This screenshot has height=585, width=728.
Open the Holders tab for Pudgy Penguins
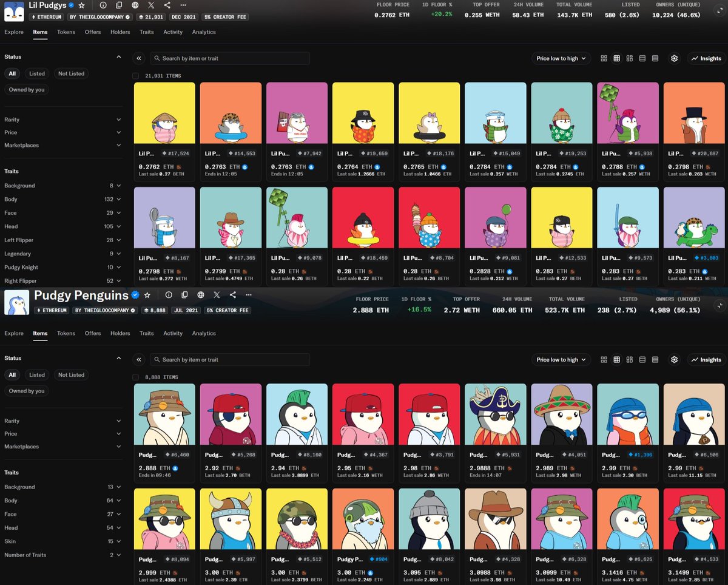coord(120,333)
